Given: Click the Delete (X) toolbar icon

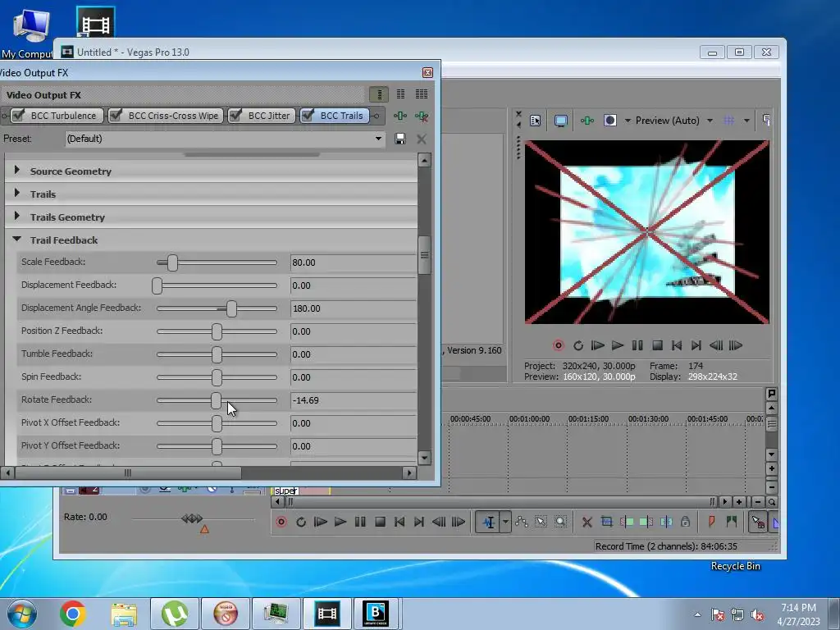Looking at the screenshot, I should click(587, 522).
